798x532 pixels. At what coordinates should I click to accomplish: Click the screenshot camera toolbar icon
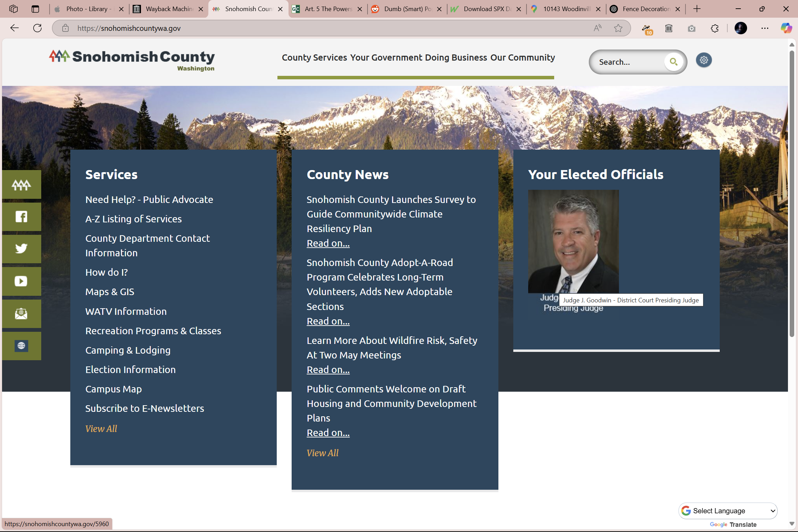pos(692,28)
